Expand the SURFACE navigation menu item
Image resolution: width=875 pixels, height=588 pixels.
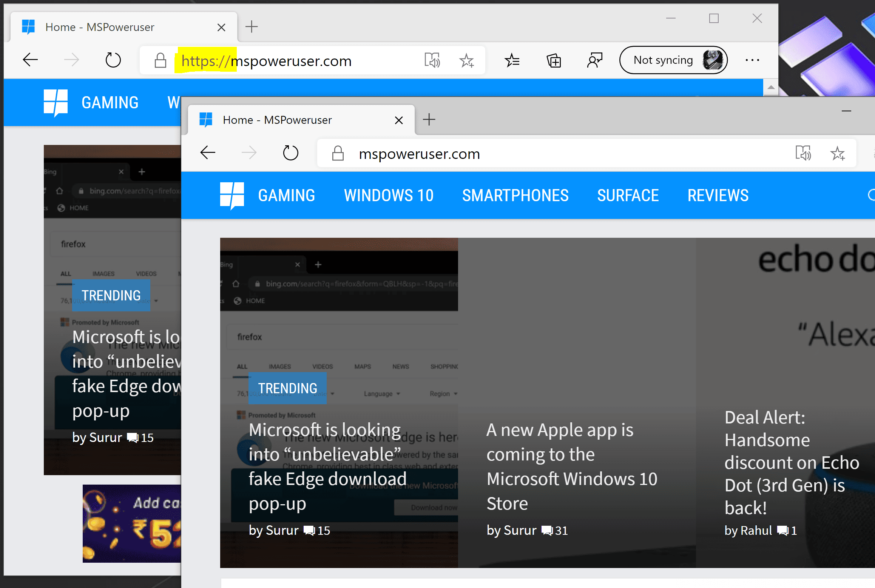tap(626, 195)
